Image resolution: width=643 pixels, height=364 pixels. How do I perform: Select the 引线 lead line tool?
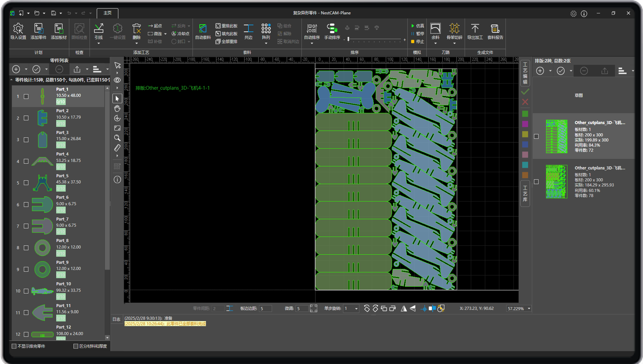pyautogui.click(x=99, y=31)
